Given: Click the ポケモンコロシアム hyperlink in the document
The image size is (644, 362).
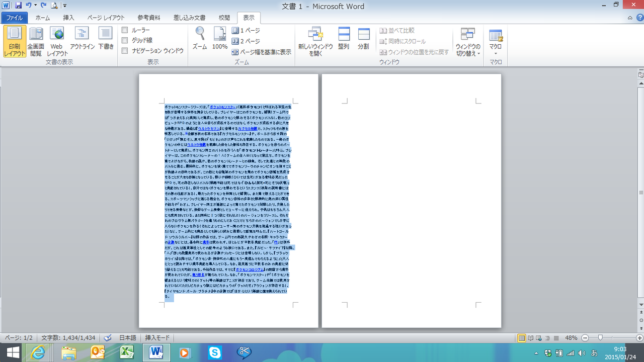Looking at the screenshot, I should click(250, 269).
